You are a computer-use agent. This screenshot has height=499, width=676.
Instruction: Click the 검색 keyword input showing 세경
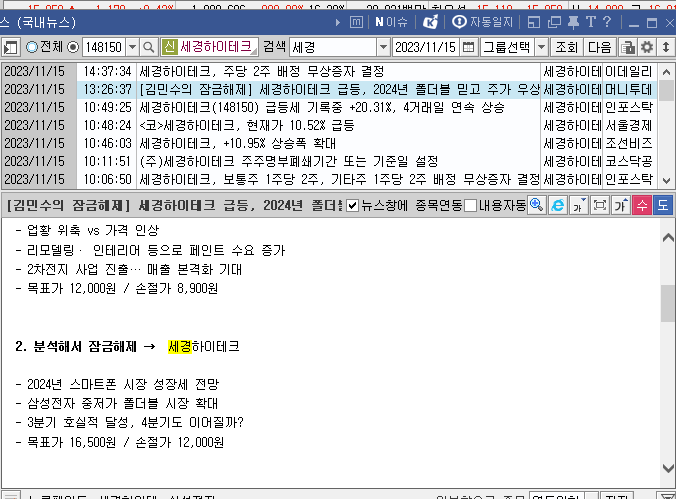point(333,47)
